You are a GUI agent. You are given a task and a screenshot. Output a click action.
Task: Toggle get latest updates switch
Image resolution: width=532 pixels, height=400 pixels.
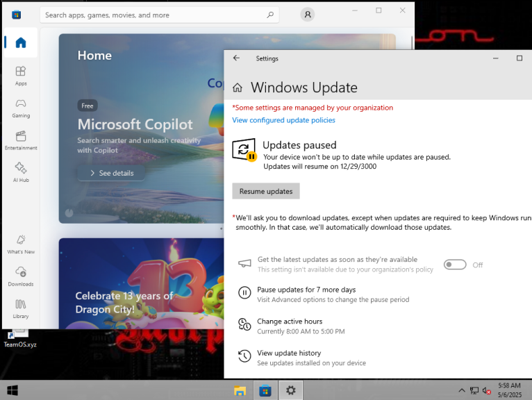pyautogui.click(x=455, y=265)
